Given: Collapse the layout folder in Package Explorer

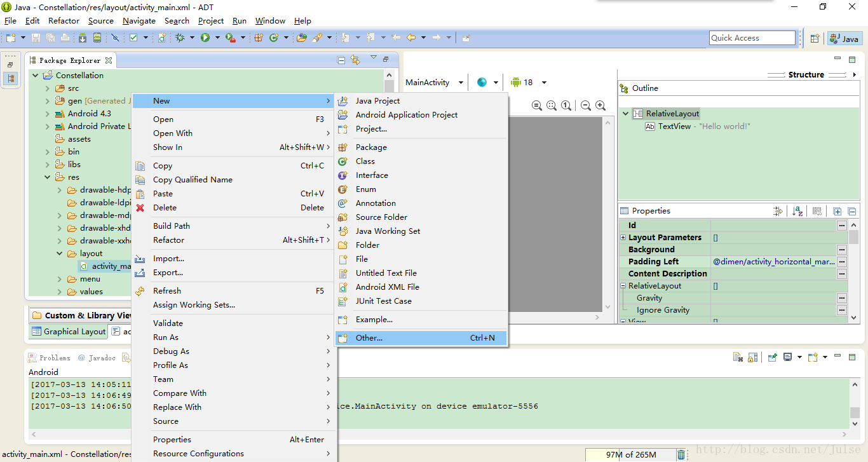Looking at the screenshot, I should [59, 254].
